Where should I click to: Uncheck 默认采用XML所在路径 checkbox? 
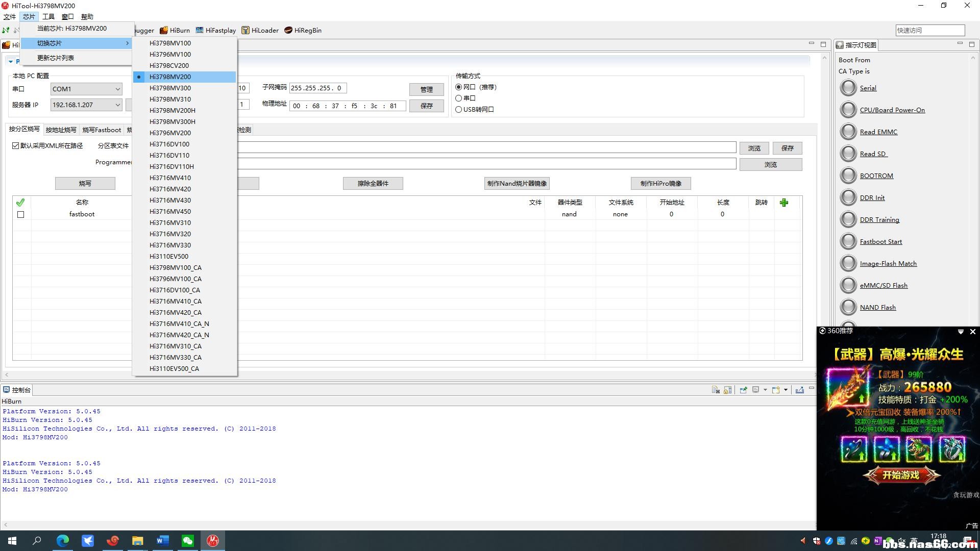[16, 145]
